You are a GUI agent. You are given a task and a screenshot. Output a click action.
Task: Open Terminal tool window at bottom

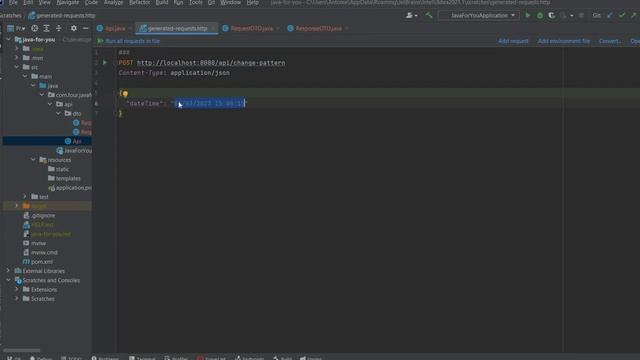click(142, 358)
